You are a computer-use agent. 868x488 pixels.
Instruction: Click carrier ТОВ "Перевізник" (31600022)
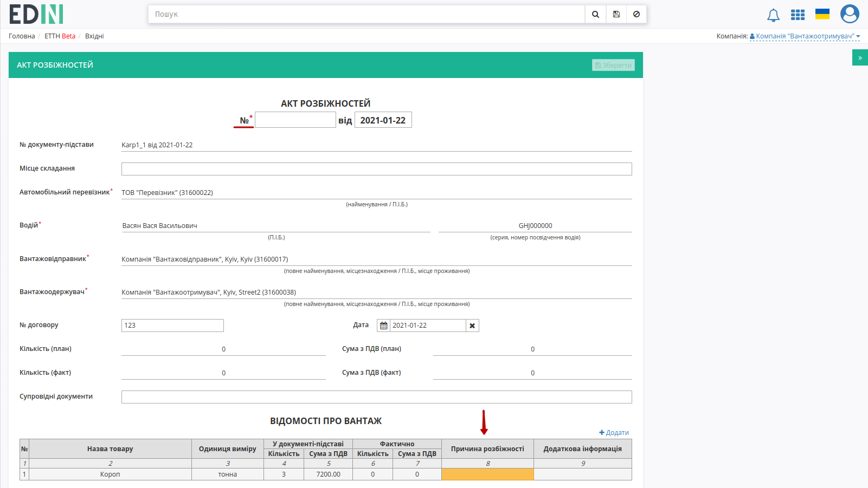pyautogui.click(x=167, y=193)
